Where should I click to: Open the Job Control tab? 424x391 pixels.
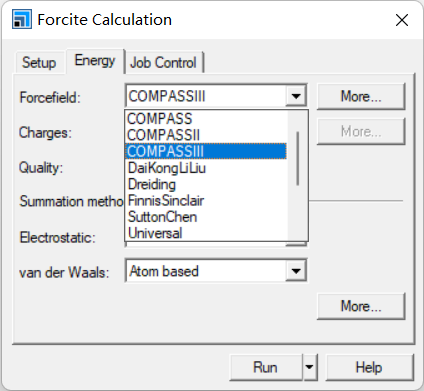tap(163, 62)
